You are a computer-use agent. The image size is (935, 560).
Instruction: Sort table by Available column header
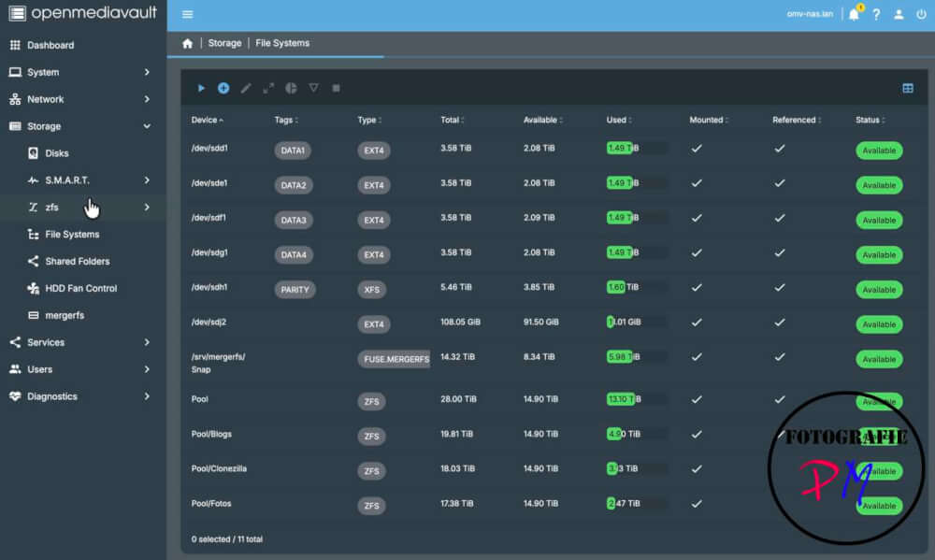pos(540,120)
